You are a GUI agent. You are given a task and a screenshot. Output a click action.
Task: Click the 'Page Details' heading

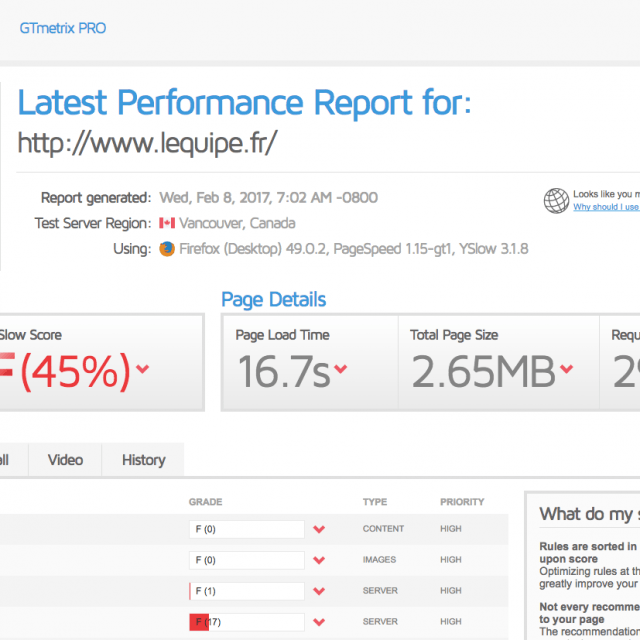coord(273,299)
